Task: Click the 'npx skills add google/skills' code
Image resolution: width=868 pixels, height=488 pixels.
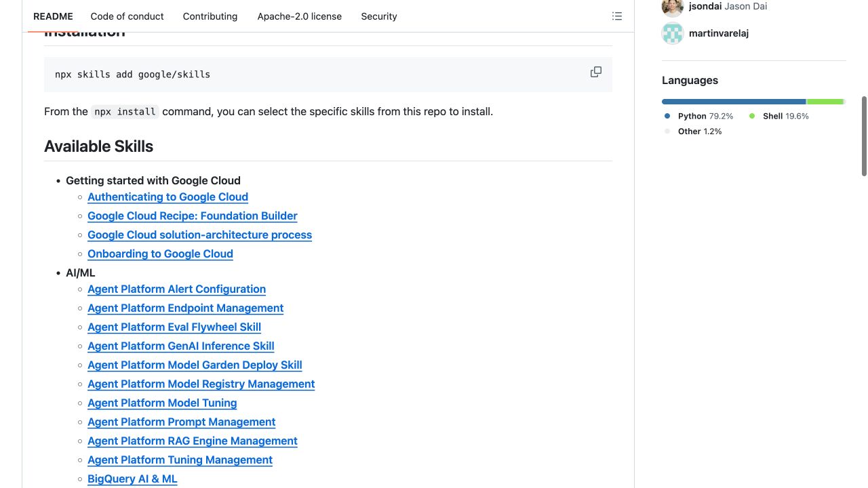Action: pyautogui.click(x=133, y=75)
